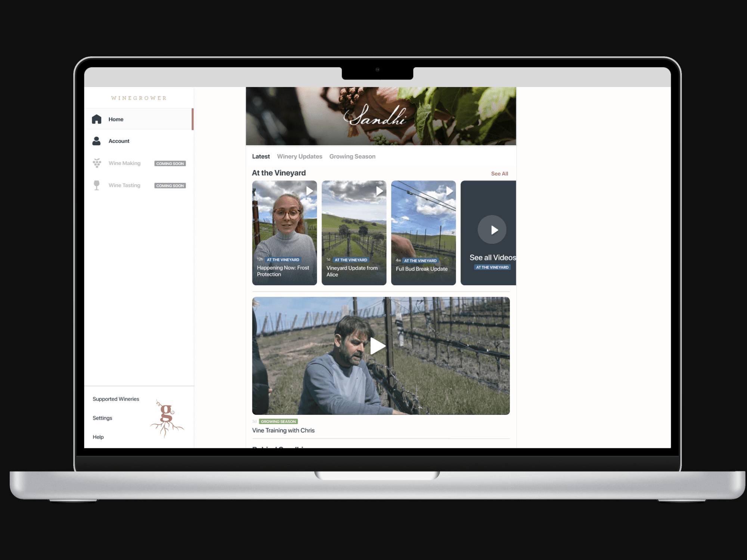This screenshot has height=560, width=747.
Task: Click the Growing Season green tag
Action: point(278,421)
